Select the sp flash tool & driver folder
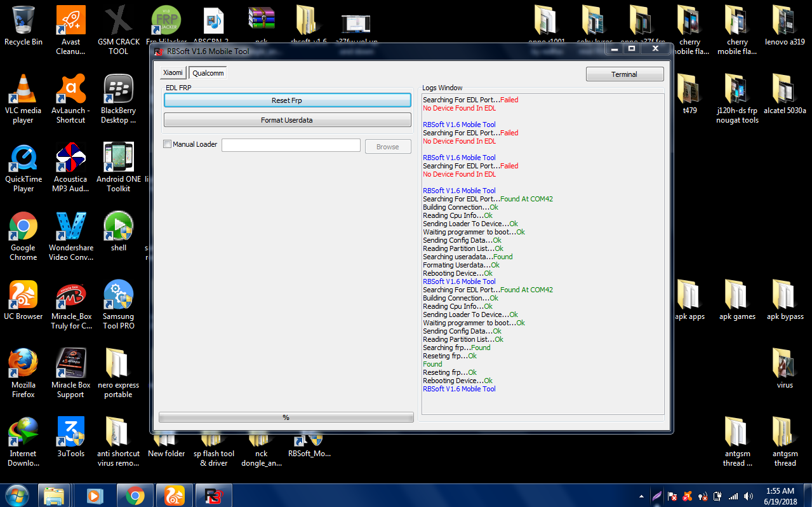Viewport: 812px width, 507px height. (x=214, y=450)
